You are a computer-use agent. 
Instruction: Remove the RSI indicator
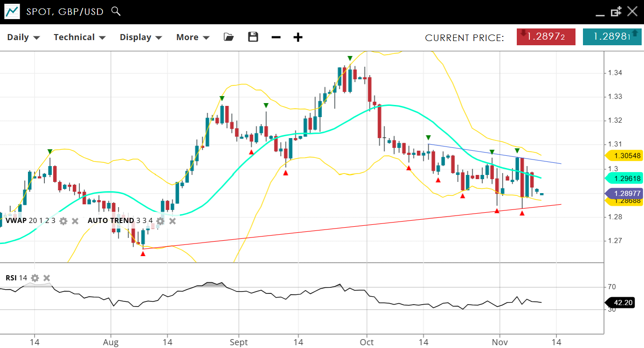tap(47, 278)
